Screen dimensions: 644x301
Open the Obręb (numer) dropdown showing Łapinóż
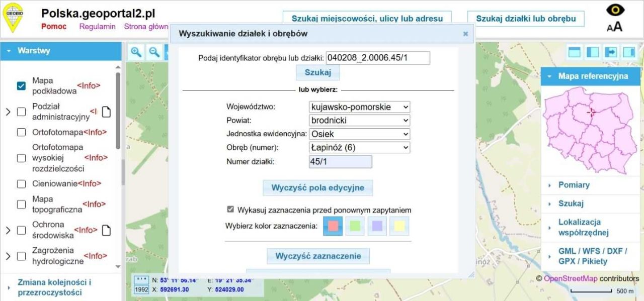pos(359,147)
